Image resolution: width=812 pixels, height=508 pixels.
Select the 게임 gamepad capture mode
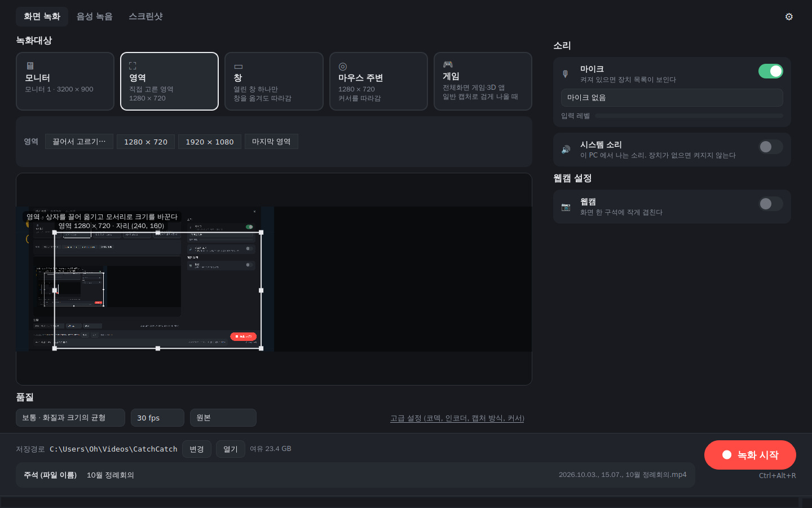(x=483, y=81)
